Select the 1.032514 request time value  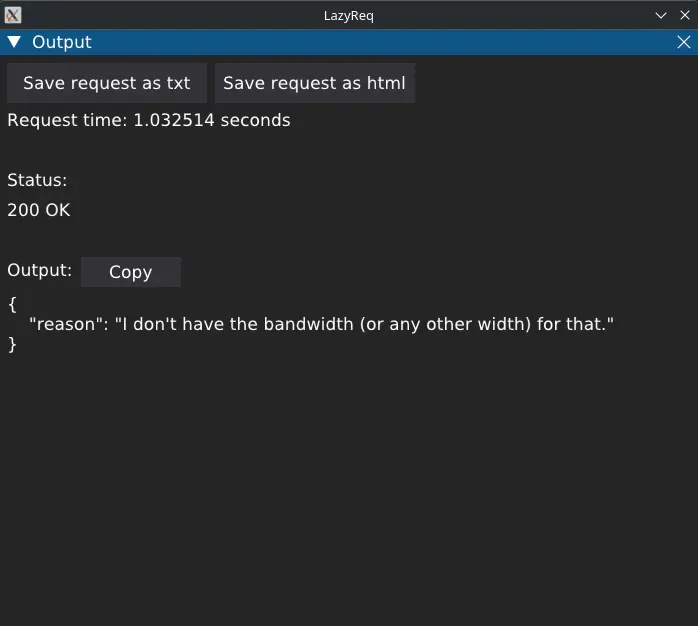pos(174,120)
